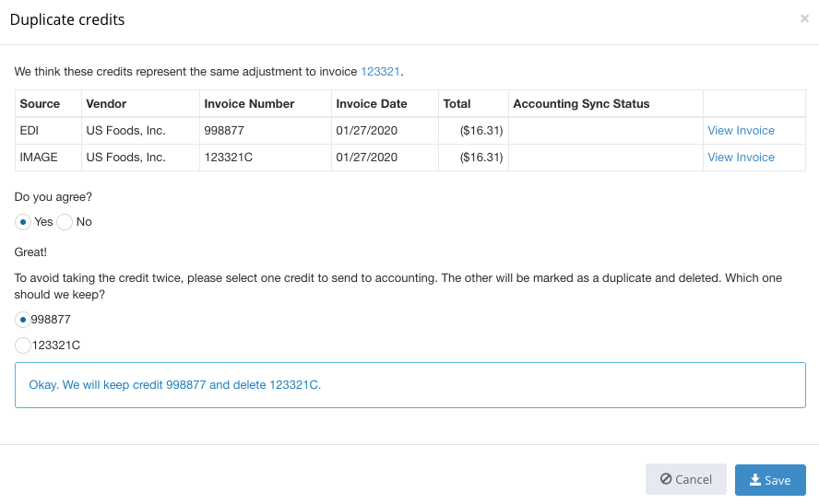View Invoice for the IMAGE credit row

(x=741, y=158)
